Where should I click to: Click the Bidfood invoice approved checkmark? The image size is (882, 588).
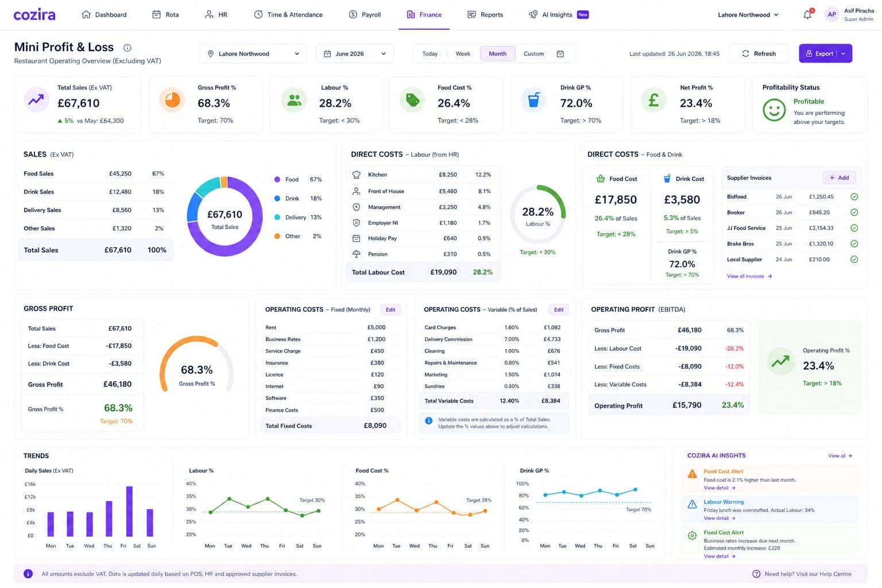854,196
